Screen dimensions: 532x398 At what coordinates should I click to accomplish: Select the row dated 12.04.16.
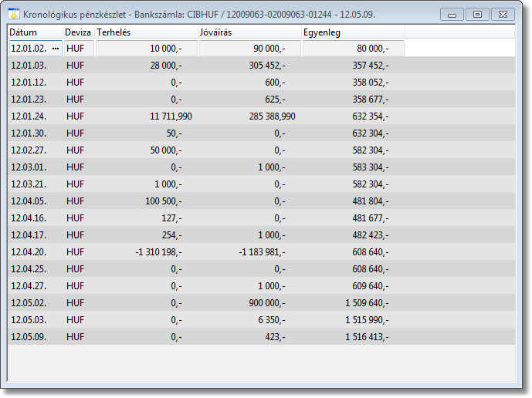tap(261, 218)
